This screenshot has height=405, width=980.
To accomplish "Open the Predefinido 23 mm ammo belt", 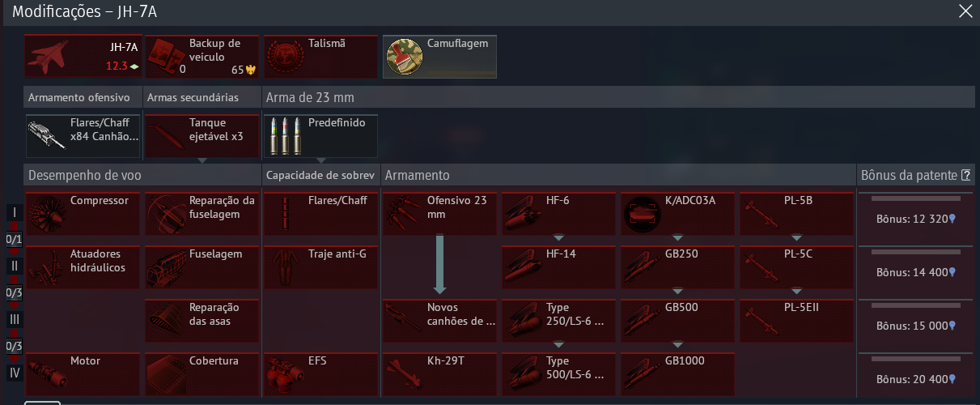I will (320, 136).
